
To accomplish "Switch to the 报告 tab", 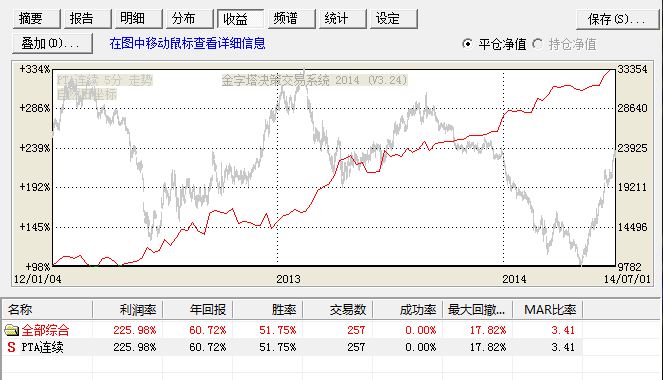I will pyautogui.click(x=88, y=19).
